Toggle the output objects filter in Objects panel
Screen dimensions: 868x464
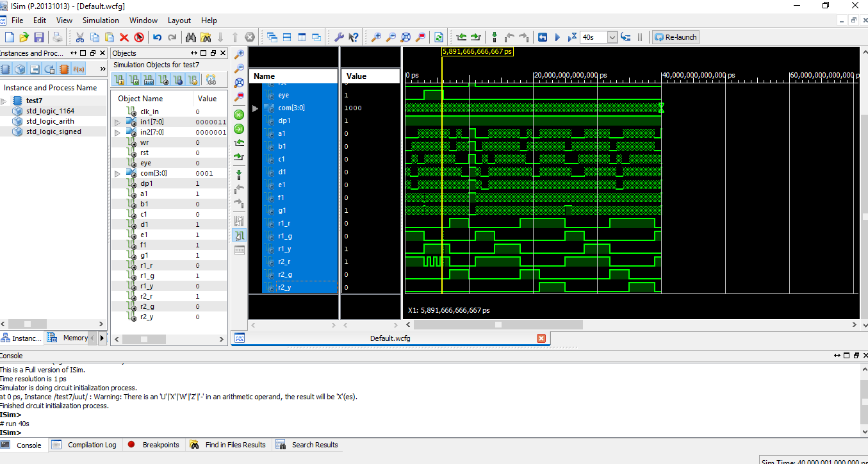(136, 78)
